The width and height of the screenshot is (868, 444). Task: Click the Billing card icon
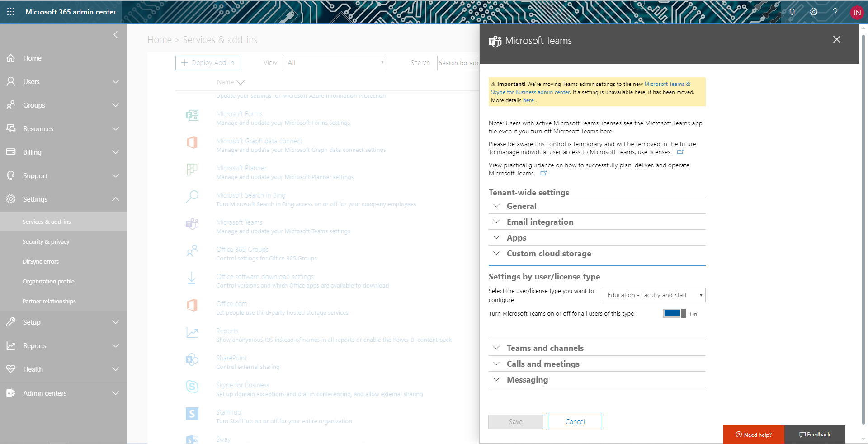pyautogui.click(x=11, y=152)
